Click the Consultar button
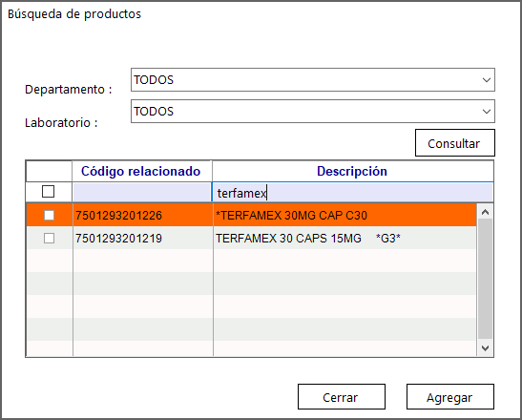 (x=455, y=143)
